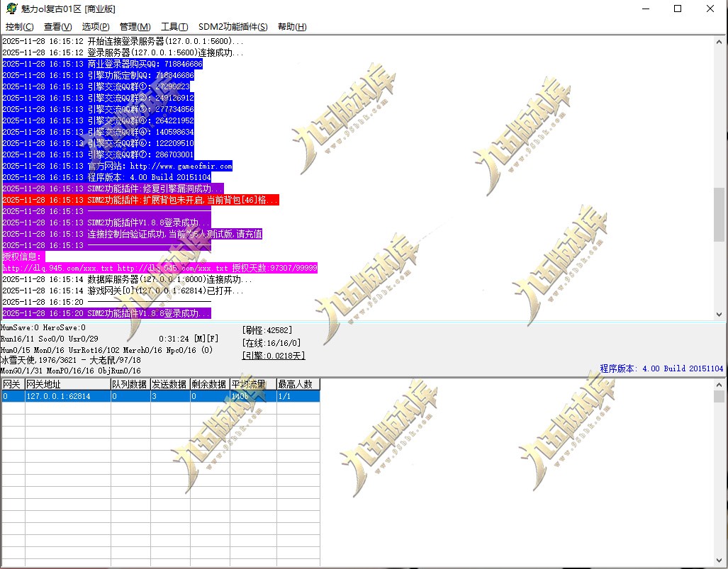Screen dimensions: 728x569
Task: Click the 程序版本 label at the status panel's right
Action: [661, 368]
